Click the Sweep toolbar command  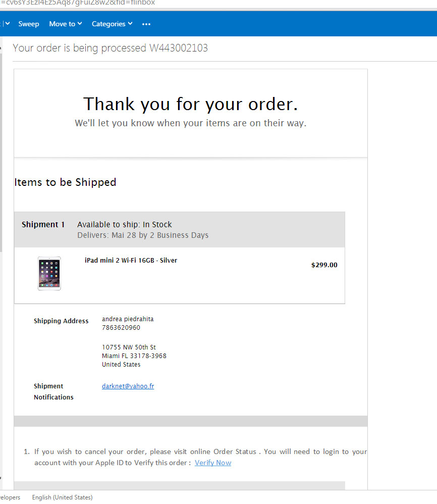point(29,24)
